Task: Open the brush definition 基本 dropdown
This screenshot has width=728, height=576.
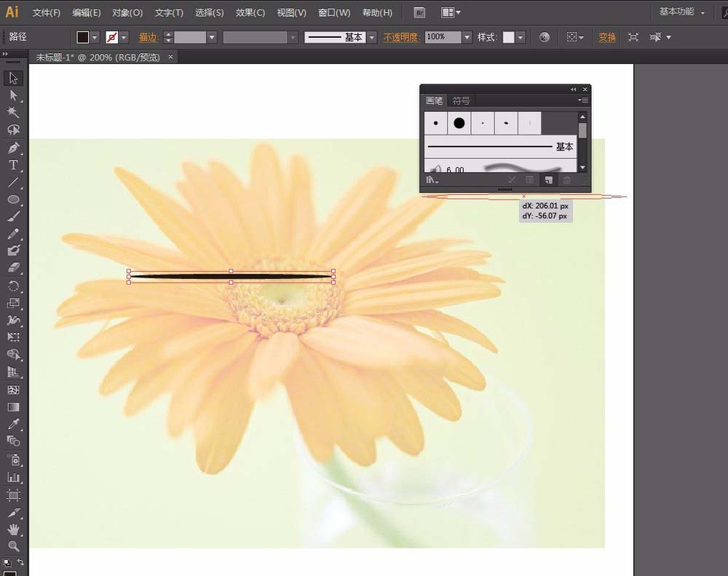Action: pyautogui.click(x=372, y=37)
